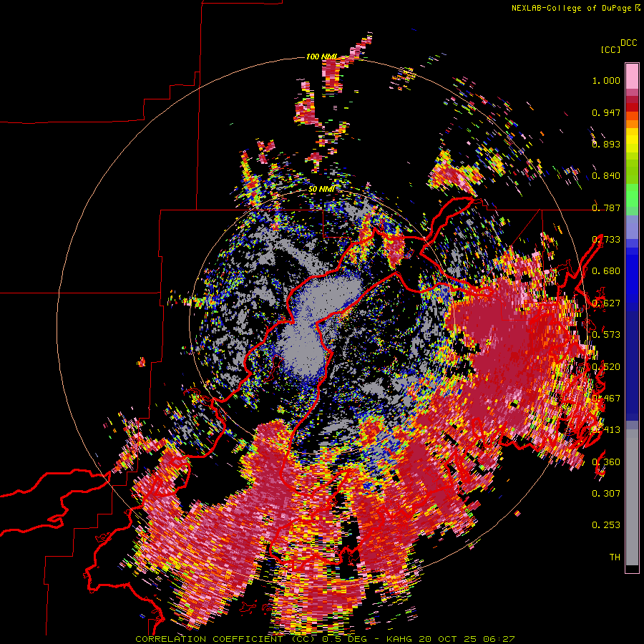Click the 0.253 scale value
644x644 pixels.
coord(606,525)
